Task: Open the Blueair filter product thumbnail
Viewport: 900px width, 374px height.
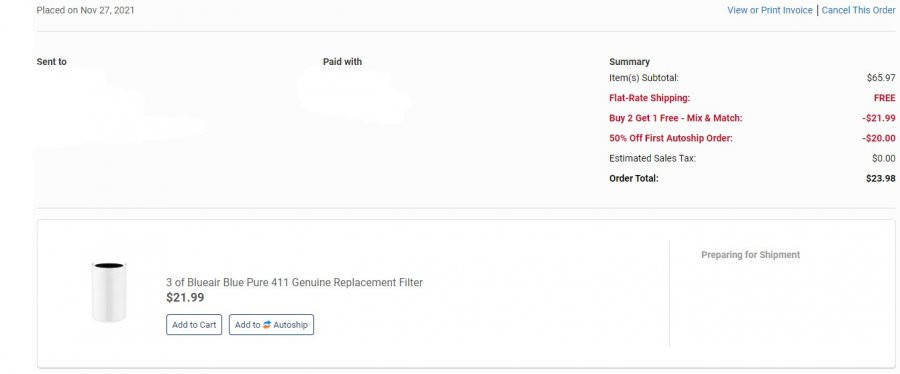Action: (108, 292)
